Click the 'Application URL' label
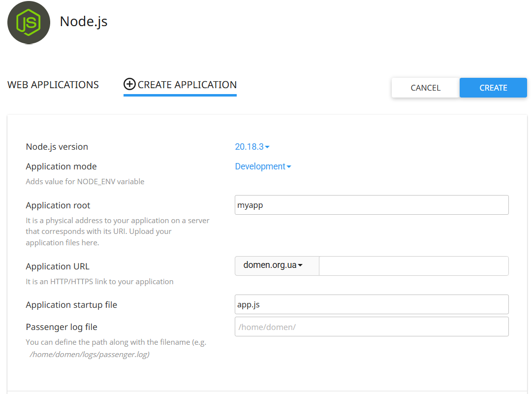532x394 pixels. click(58, 266)
